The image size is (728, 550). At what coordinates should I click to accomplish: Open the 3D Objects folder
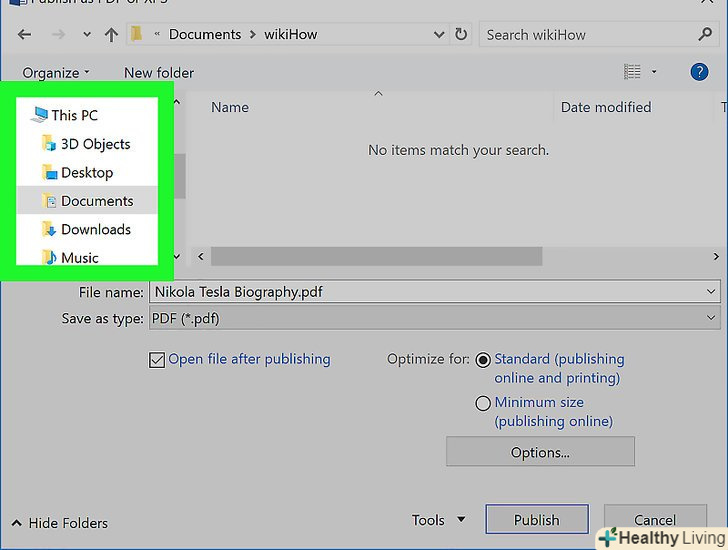coord(94,144)
